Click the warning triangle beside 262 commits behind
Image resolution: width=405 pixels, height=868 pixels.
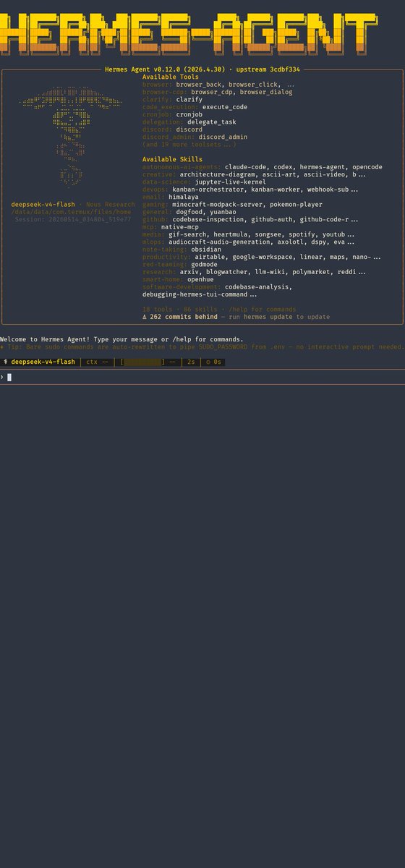145,317
